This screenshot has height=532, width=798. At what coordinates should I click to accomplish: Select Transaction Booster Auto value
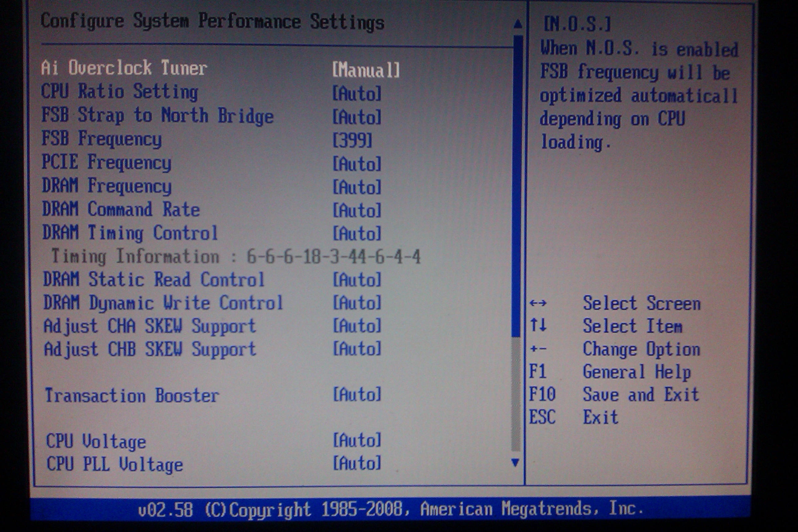[x=357, y=395]
